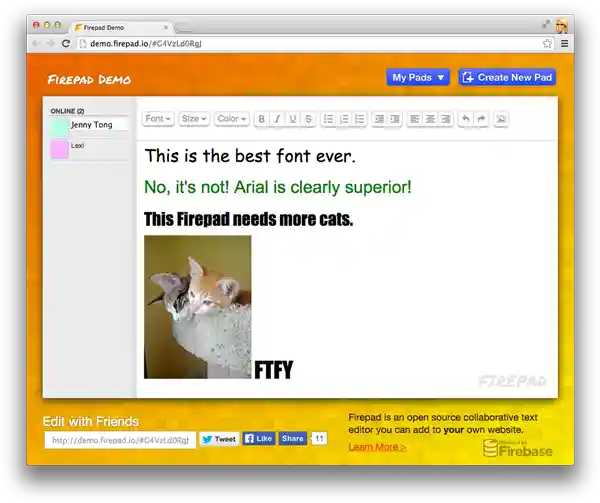This screenshot has height=503, width=600.
Task: Bookmark this page with the star
Action: click(548, 44)
